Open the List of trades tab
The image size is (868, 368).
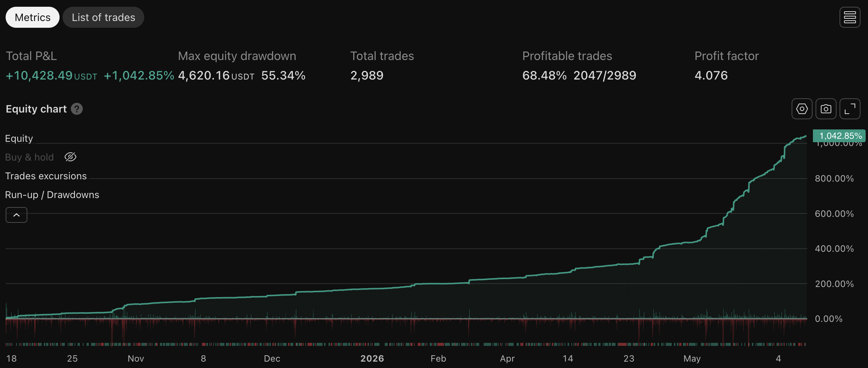[x=103, y=17]
